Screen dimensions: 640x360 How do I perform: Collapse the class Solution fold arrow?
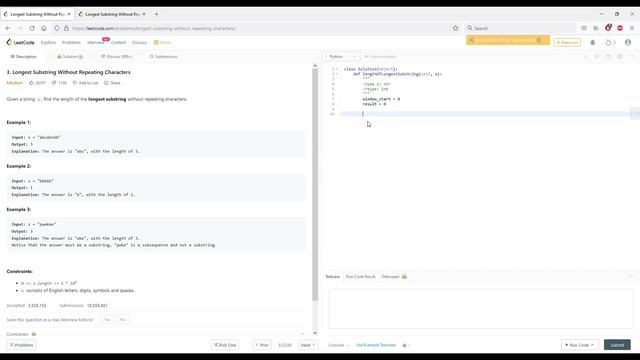(x=337, y=69)
